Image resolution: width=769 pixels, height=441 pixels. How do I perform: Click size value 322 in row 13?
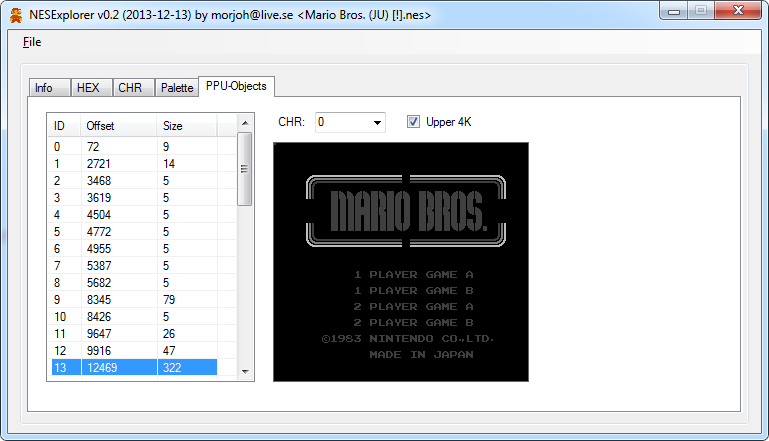pyautogui.click(x=172, y=367)
